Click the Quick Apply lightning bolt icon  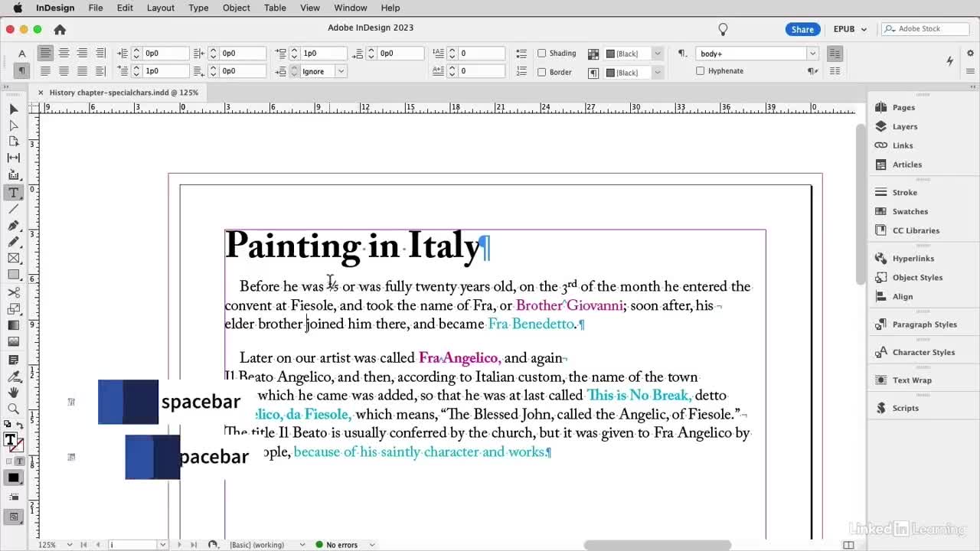point(950,60)
